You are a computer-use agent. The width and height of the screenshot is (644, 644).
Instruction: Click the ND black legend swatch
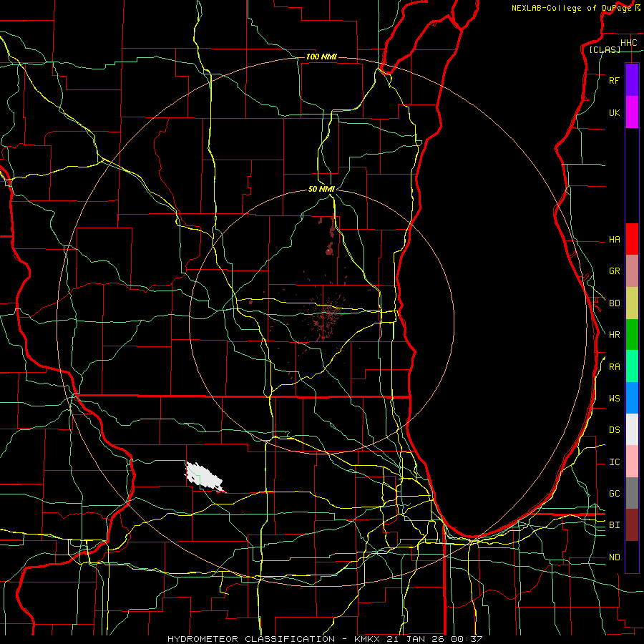632,557
